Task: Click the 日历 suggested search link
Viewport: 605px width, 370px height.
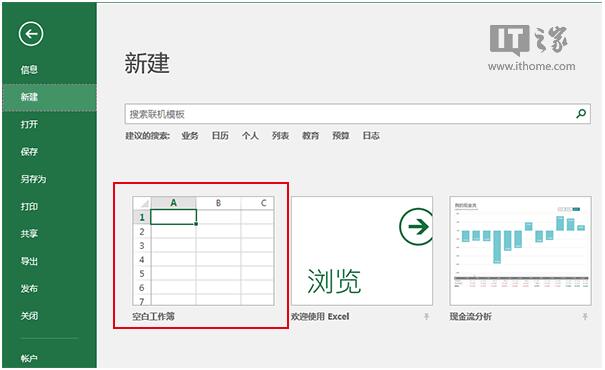Action: pyautogui.click(x=220, y=136)
